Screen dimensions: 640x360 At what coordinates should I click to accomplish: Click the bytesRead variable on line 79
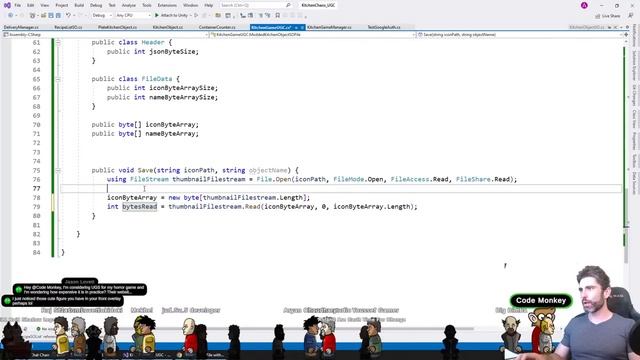(x=140, y=207)
